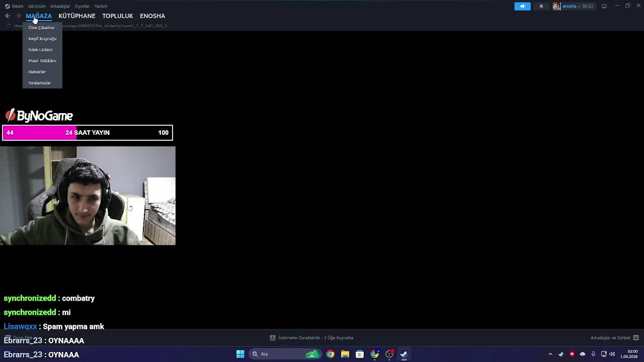Open second Chrome profile taskbar icon
Image resolution: width=644 pixels, height=362 pixels.
[x=375, y=354]
